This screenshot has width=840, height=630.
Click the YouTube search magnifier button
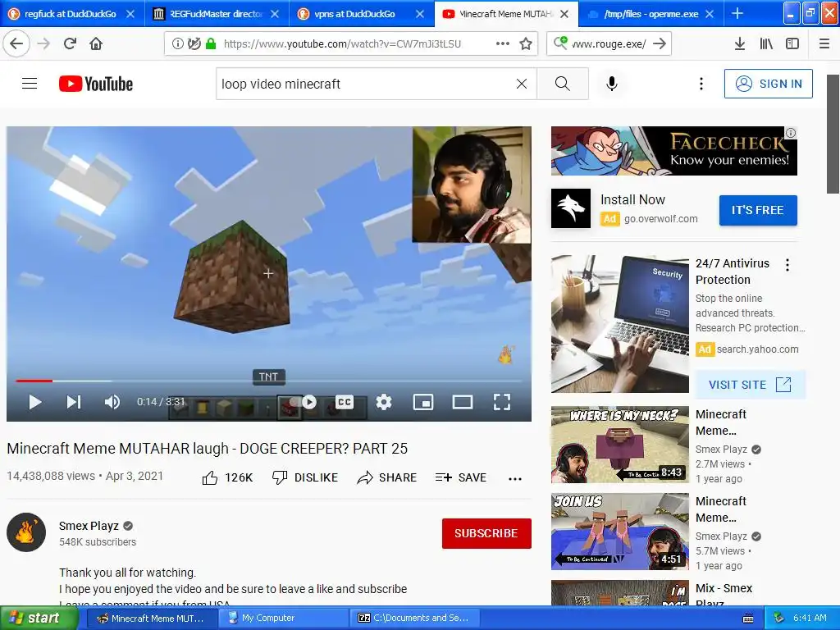click(563, 84)
